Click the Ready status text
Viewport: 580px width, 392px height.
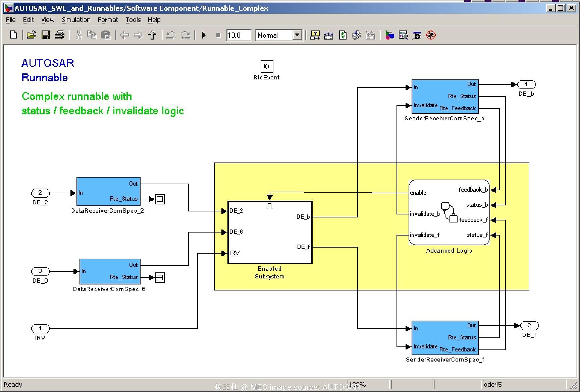(x=13, y=384)
